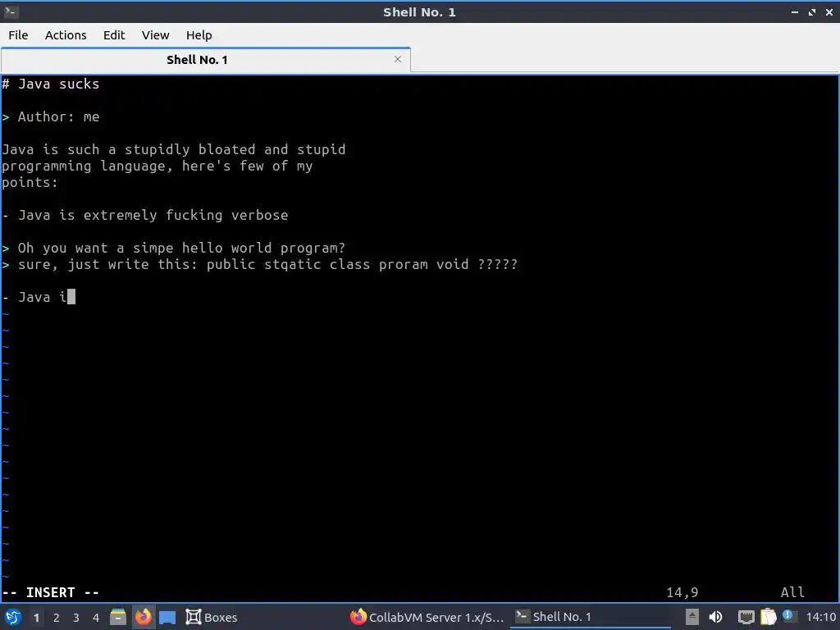The width and height of the screenshot is (840, 630).
Task: Click the 'points:' line
Action: 30,183
